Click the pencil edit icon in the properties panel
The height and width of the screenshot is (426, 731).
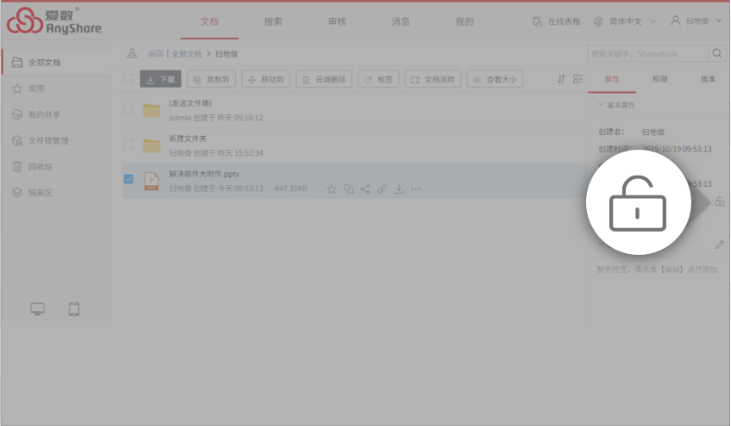coord(719,244)
